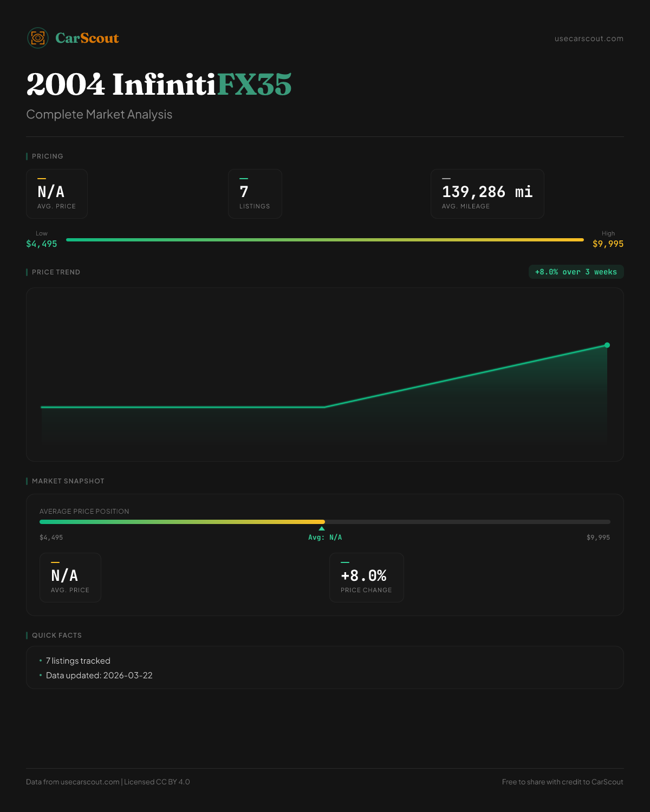Image resolution: width=650 pixels, height=812 pixels.
Task: Click the CarScout eye logo icon
Action: pyautogui.click(x=38, y=38)
